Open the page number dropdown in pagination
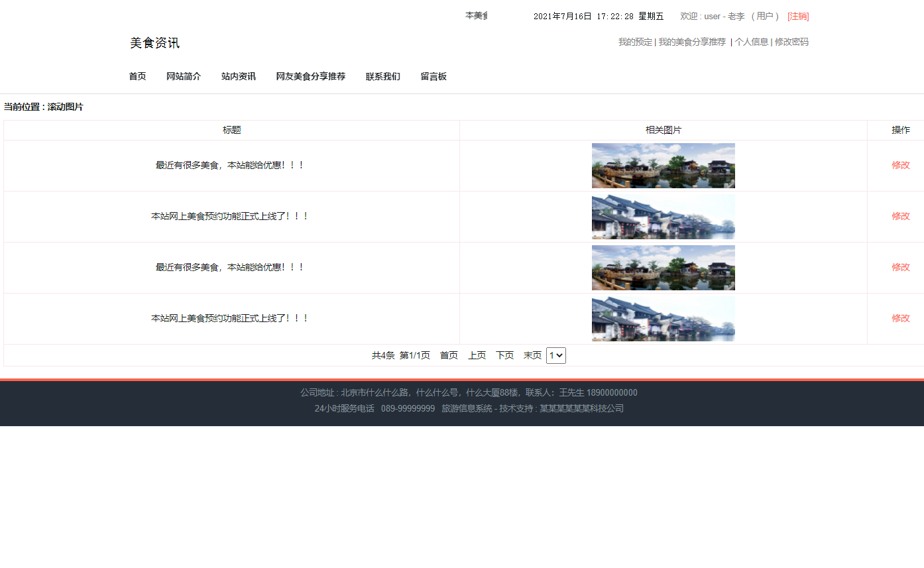This screenshot has width=924, height=568. tap(556, 355)
